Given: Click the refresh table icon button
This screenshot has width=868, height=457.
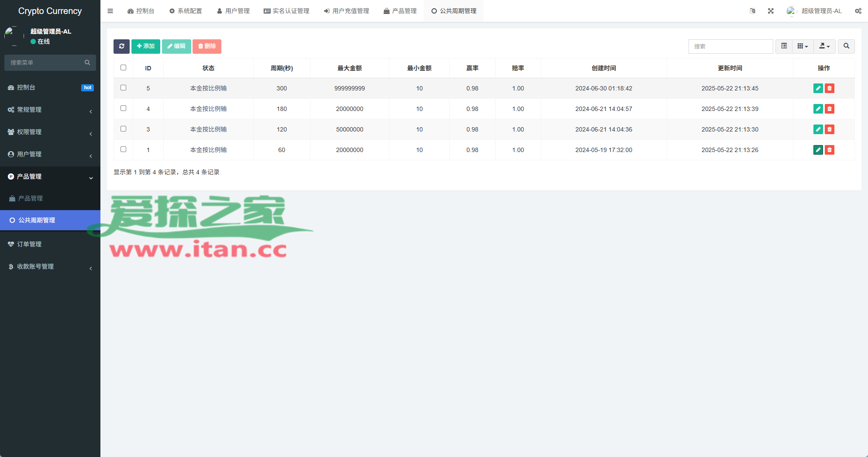Looking at the screenshot, I should pyautogui.click(x=121, y=46).
